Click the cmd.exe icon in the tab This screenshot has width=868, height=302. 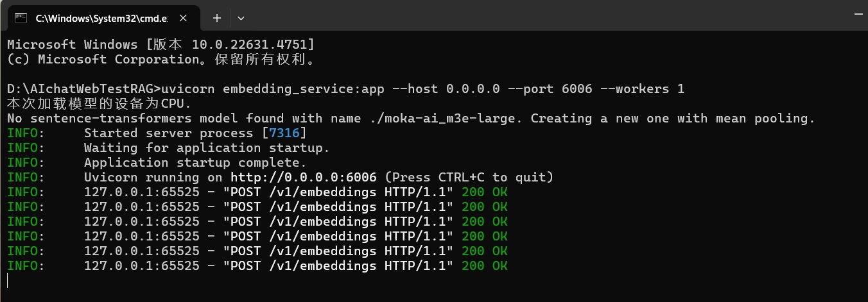(21, 18)
